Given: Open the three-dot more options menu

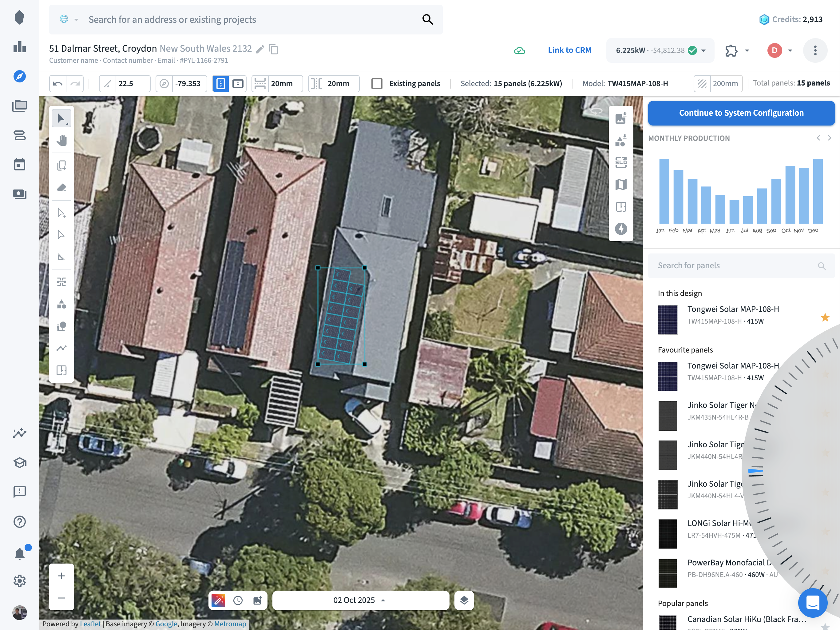Looking at the screenshot, I should pyautogui.click(x=815, y=50).
